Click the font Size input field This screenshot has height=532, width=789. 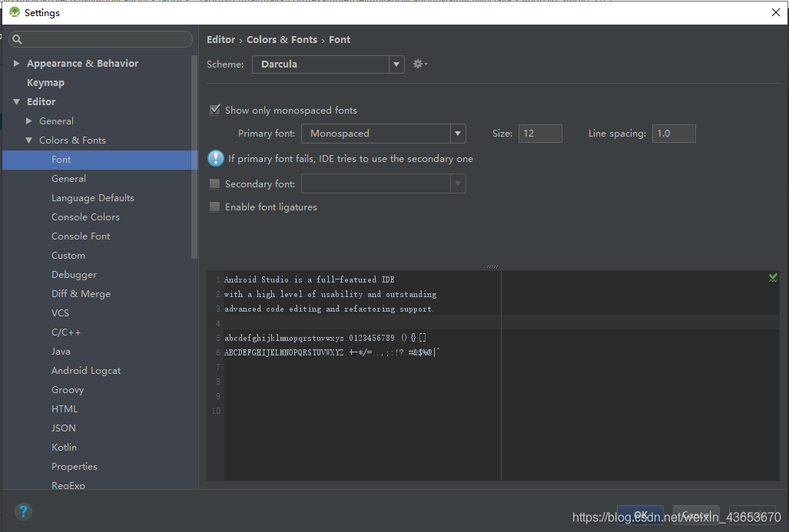[540, 134]
